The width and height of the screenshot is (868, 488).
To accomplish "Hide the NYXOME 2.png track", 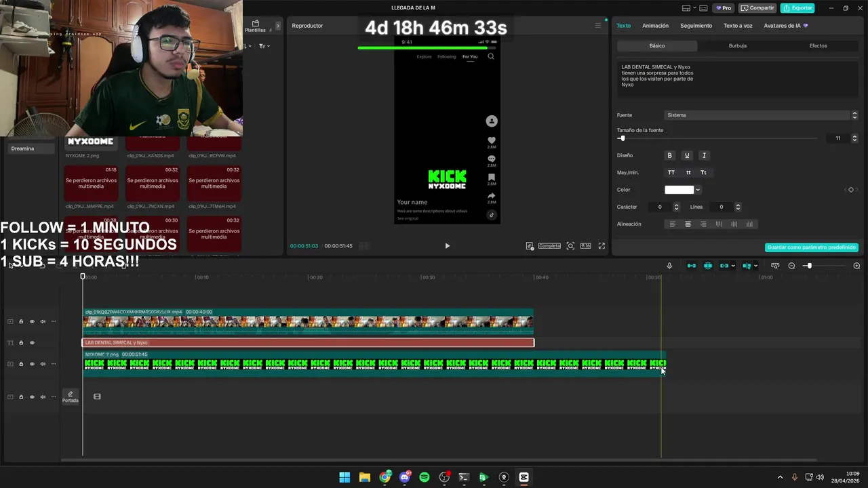I will point(31,364).
